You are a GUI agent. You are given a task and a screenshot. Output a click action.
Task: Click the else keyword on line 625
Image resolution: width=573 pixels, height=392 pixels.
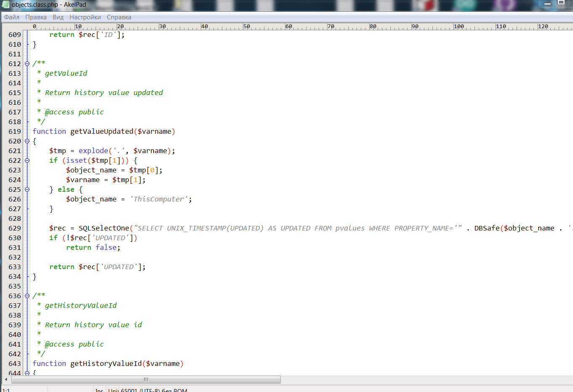point(66,189)
